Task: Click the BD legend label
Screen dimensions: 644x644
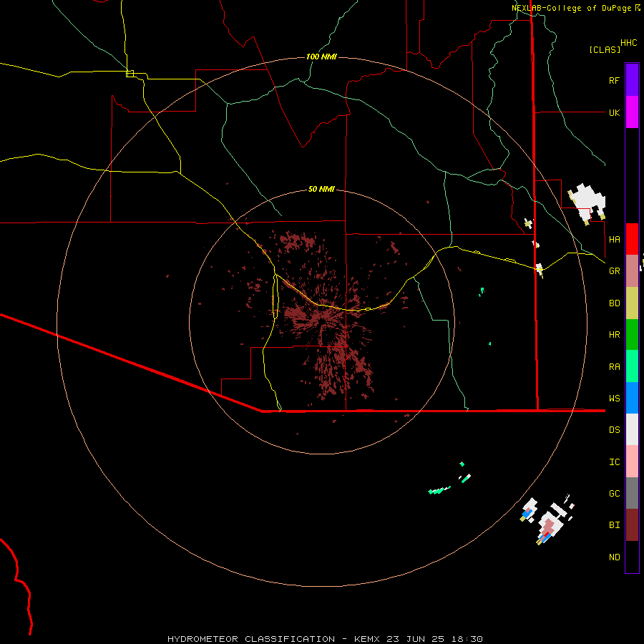Action: coord(614,303)
